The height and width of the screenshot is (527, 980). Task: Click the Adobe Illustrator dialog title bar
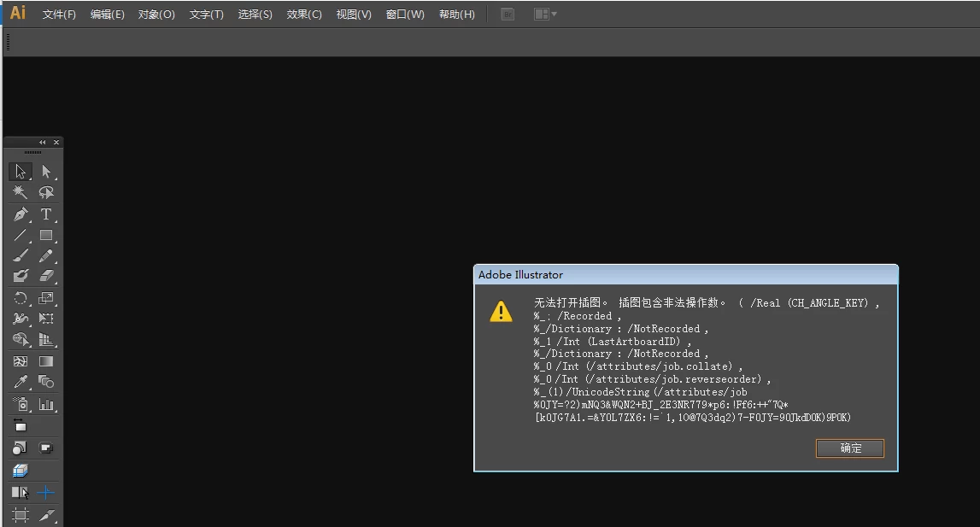point(685,274)
